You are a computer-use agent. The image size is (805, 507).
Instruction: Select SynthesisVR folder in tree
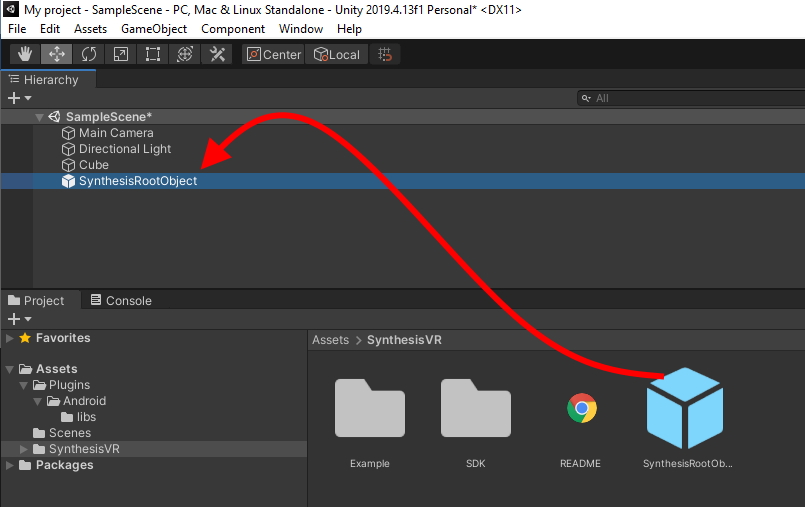coord(84,448)
